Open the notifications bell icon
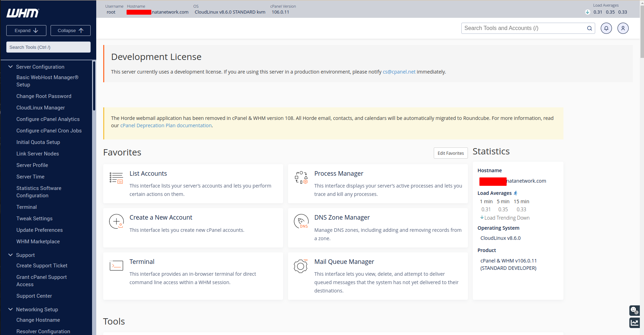This screenshot has width=644, height=335. coord(606,28)
